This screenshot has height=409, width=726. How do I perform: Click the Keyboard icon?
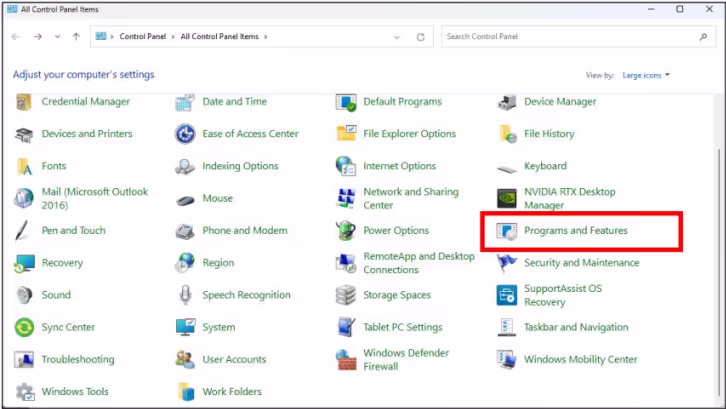(507, 168)
